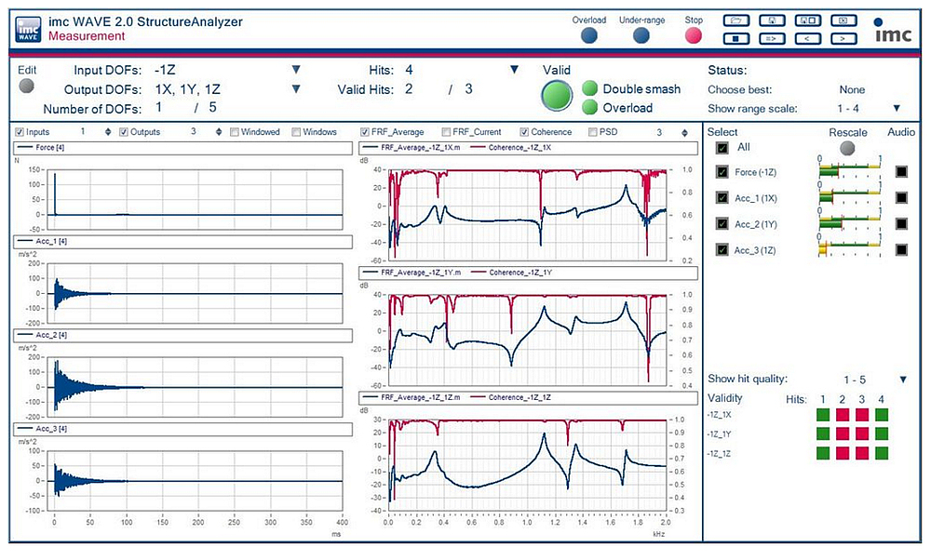Click the disk-and-window toolbar icon
931x560 pixels.
click(x=807, y=20)
